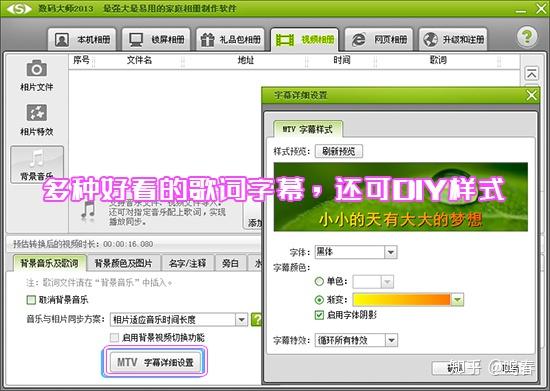Screen dimensions: 550x391
Task: Click the 序号 column header
Action: tap(81, 60)
